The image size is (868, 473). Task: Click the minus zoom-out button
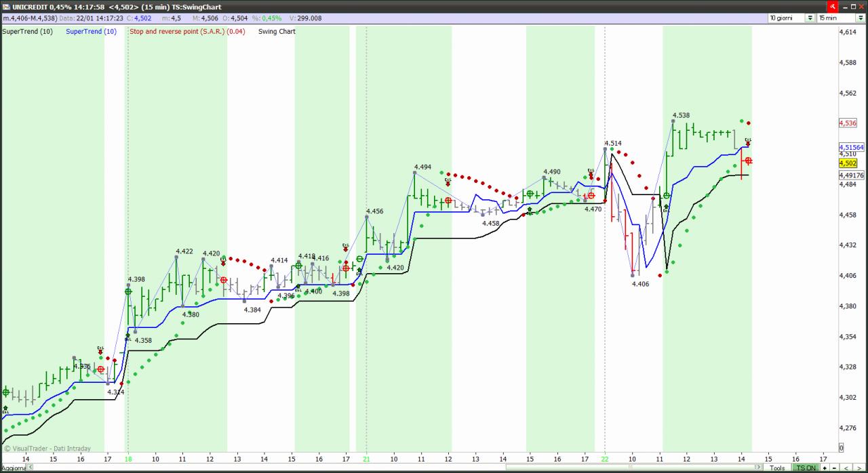834,468
